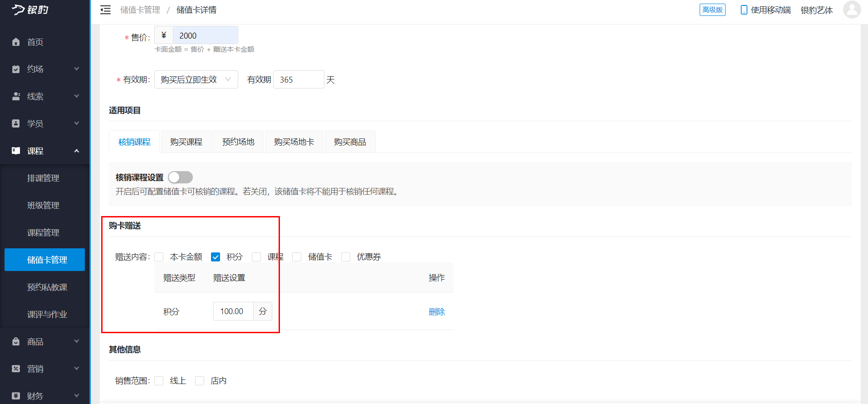Click the 赠送设置 column header
868x404 pixels.
(x=229, y=278)
